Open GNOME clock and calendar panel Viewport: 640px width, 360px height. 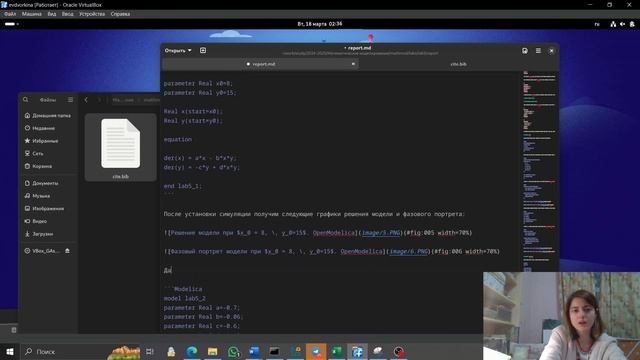(x=320, y=24)
